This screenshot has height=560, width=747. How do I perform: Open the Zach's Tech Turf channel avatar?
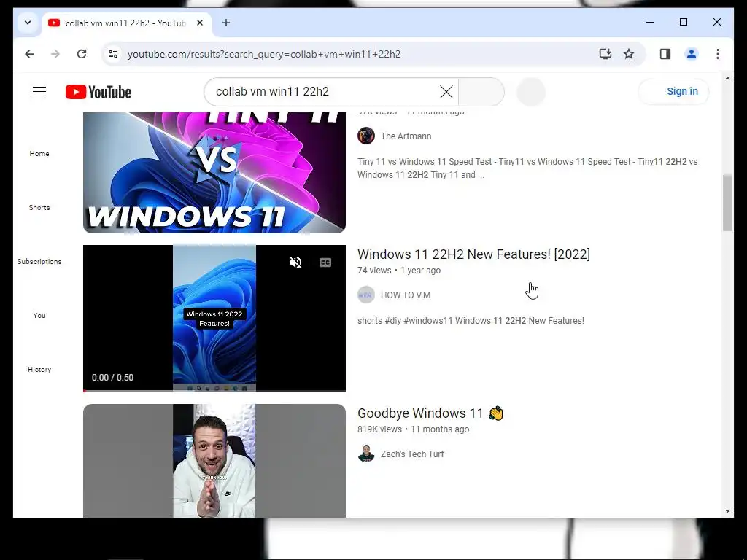tap(366, 454)
